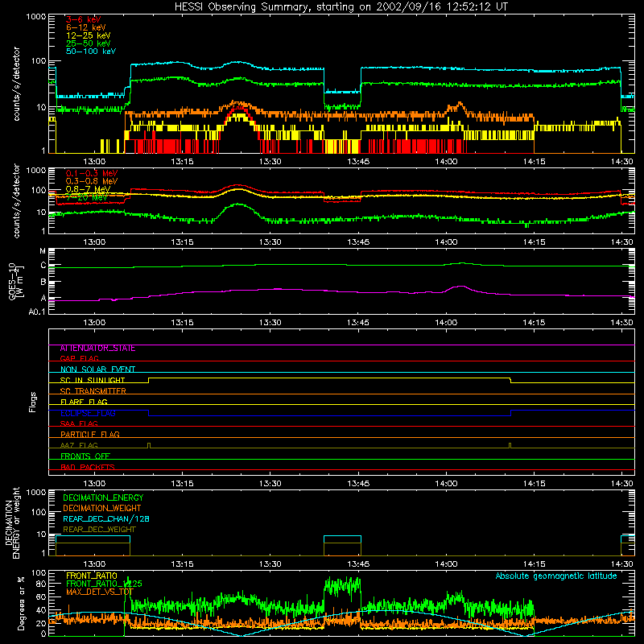Click the 0.3-0.8 MeV legend label
Screen dimensions: 644x644
[92, 181]
